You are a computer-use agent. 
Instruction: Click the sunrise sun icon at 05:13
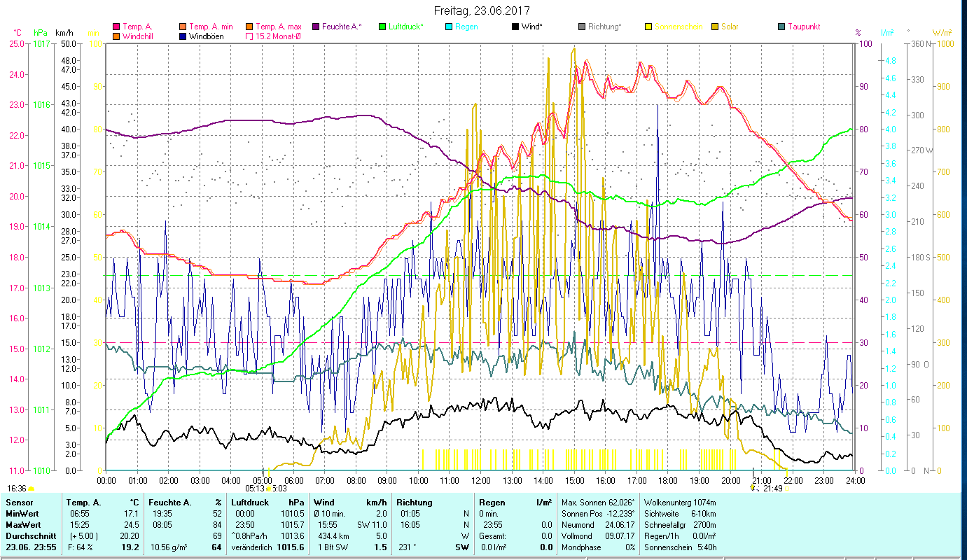[268, 489]
